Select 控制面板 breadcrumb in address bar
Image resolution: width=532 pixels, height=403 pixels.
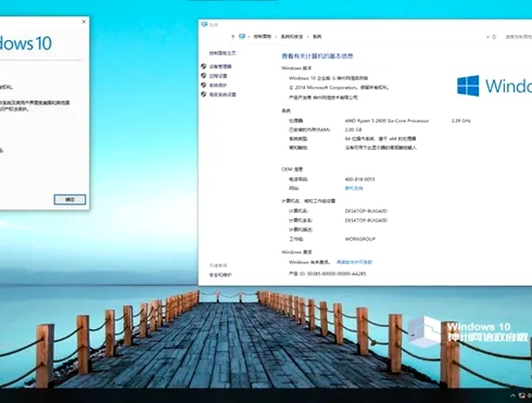pos(263,37)
